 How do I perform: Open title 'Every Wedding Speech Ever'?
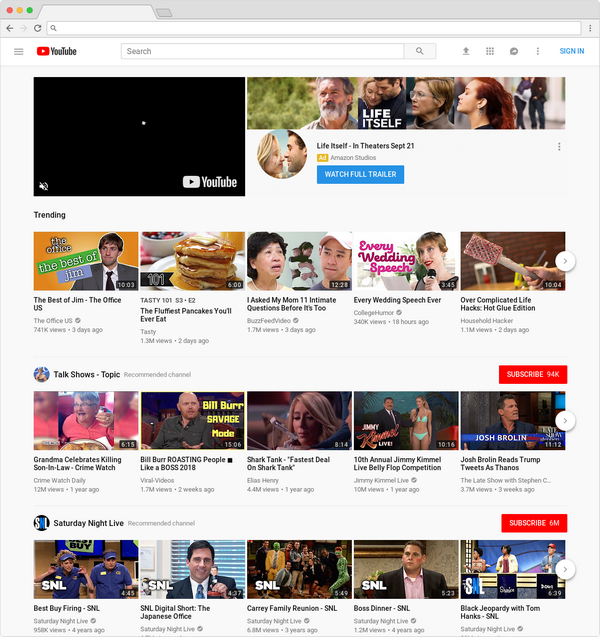397,300
